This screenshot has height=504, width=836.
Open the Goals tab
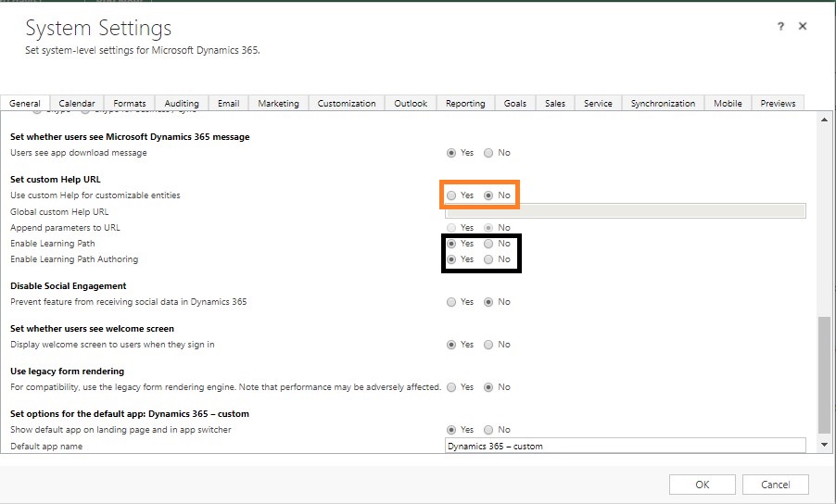tap(515, 103)
